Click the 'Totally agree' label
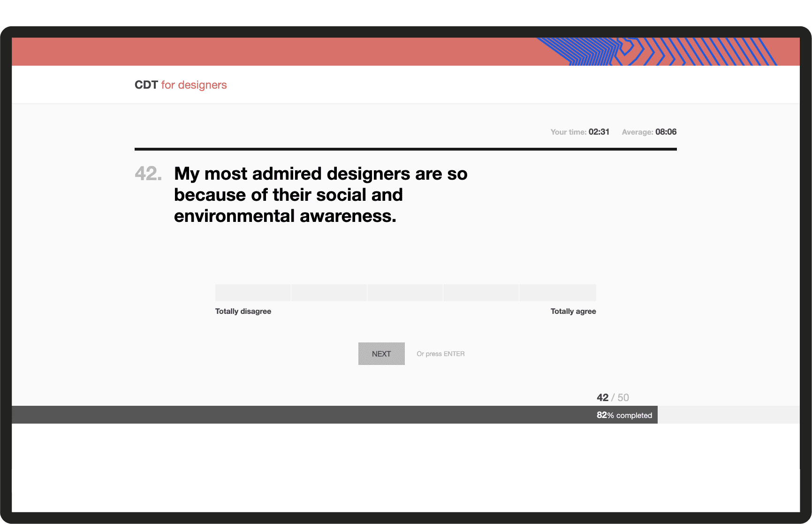This screenshot has height=524, width=812. 573,311
